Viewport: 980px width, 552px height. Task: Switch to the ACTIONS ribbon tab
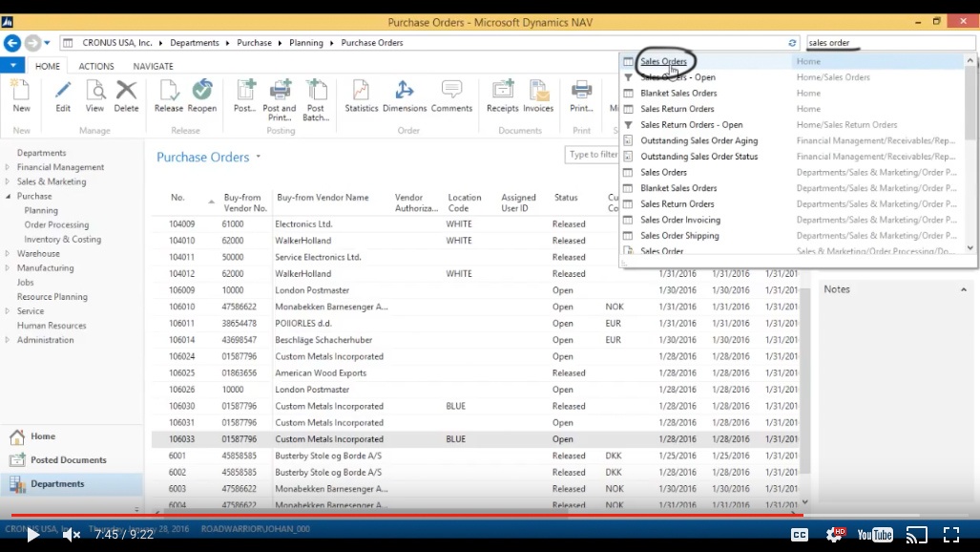click(x=96, y=67)
